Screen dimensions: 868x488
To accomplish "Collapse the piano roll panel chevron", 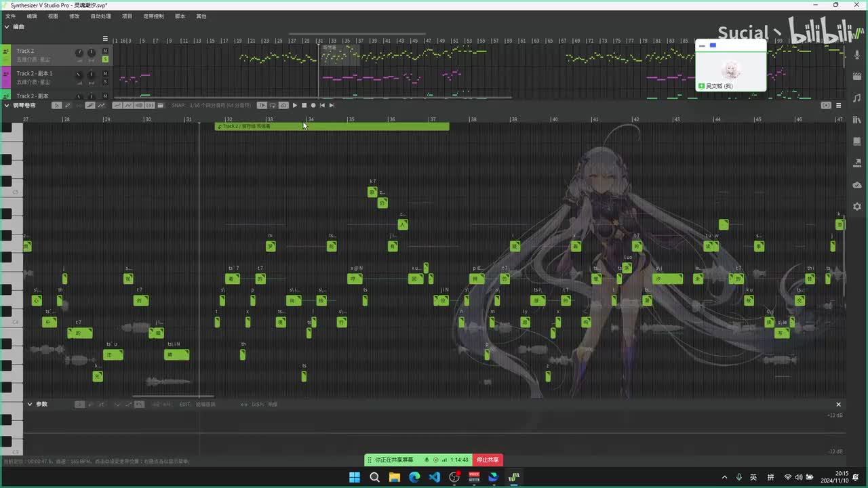I will (7, 105).
